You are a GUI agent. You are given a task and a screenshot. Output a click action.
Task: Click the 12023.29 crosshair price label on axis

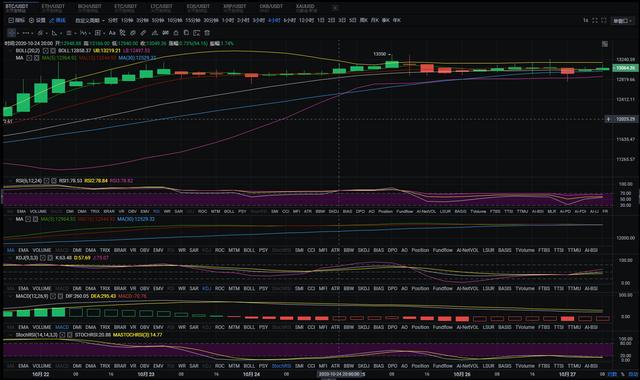pos(626,119)
